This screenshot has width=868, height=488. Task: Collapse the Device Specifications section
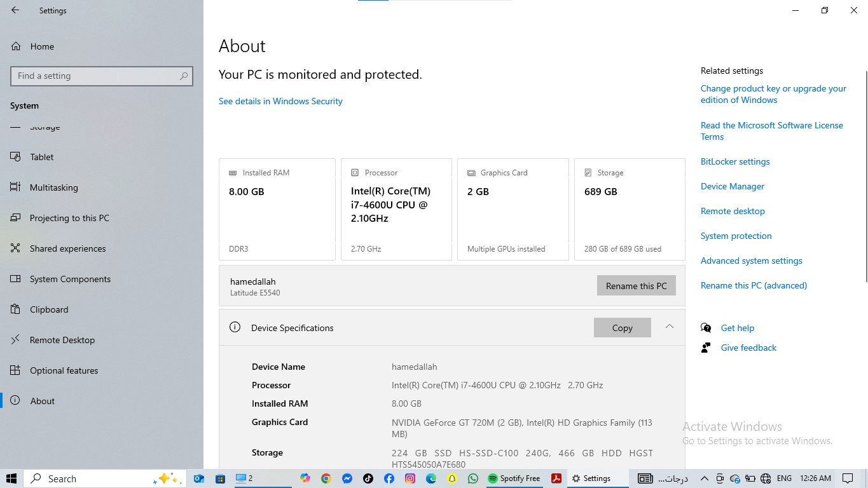[669, 327]
